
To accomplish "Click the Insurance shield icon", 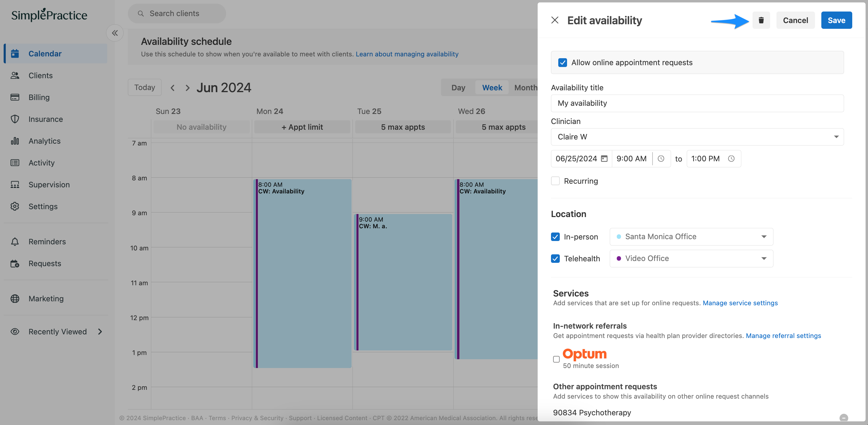I will click(15, 119).
